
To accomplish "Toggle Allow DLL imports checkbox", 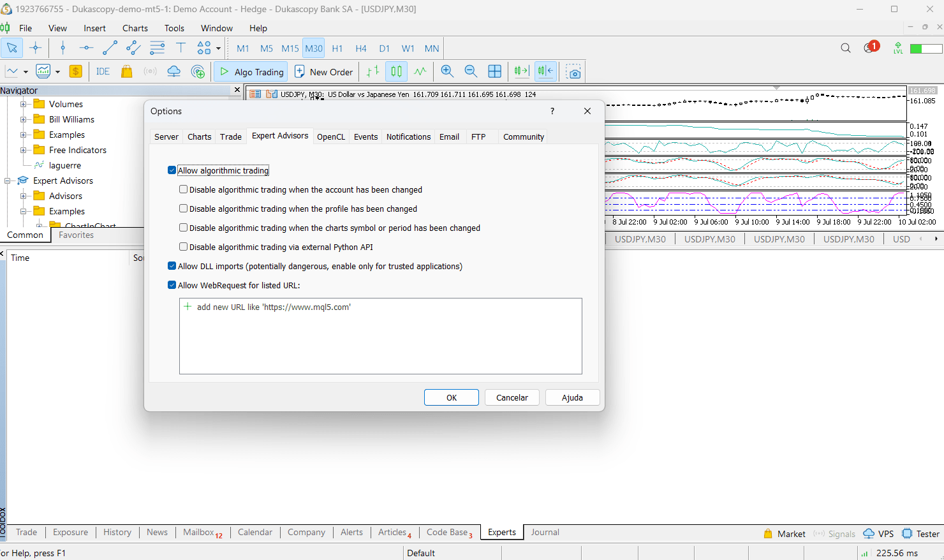I will click(172, 266).
